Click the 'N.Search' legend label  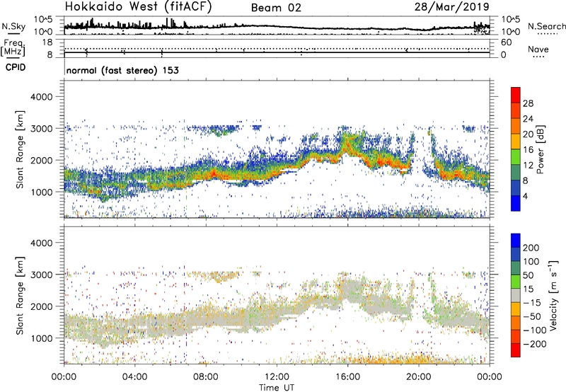(547, 26)
